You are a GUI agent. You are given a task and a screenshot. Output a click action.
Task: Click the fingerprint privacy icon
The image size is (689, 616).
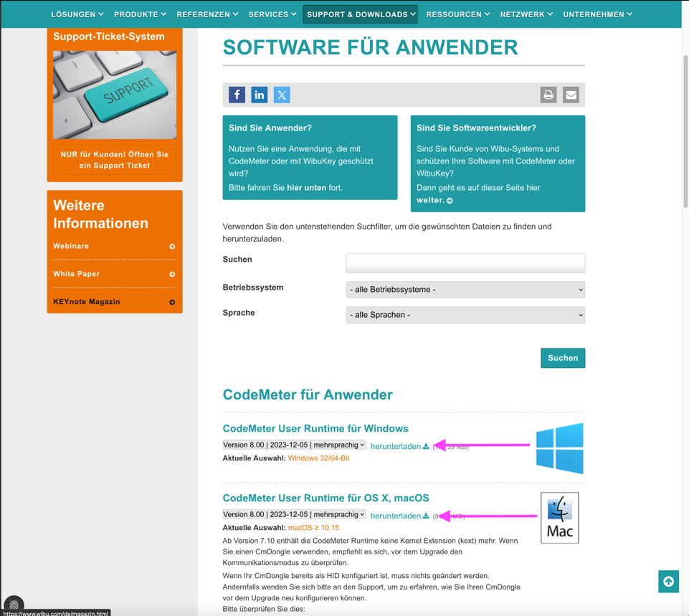[14, 605]
